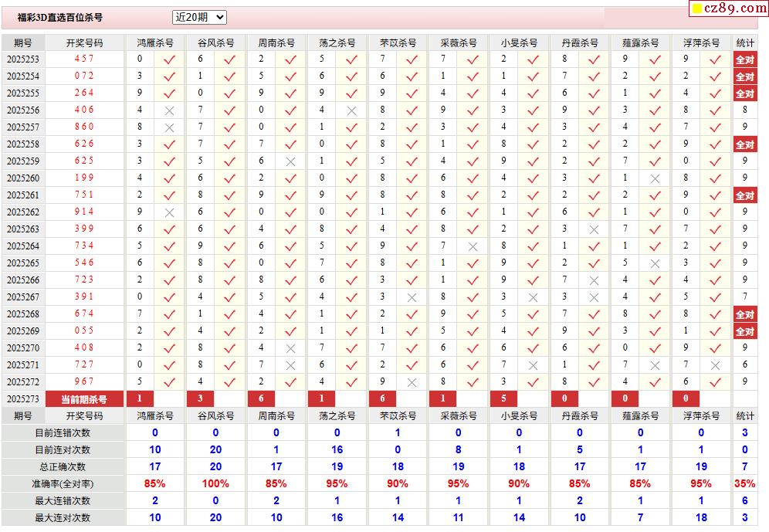
Task: Click the 100% accuracy value under 谷风杀号
Action: (x=215, y=483)
